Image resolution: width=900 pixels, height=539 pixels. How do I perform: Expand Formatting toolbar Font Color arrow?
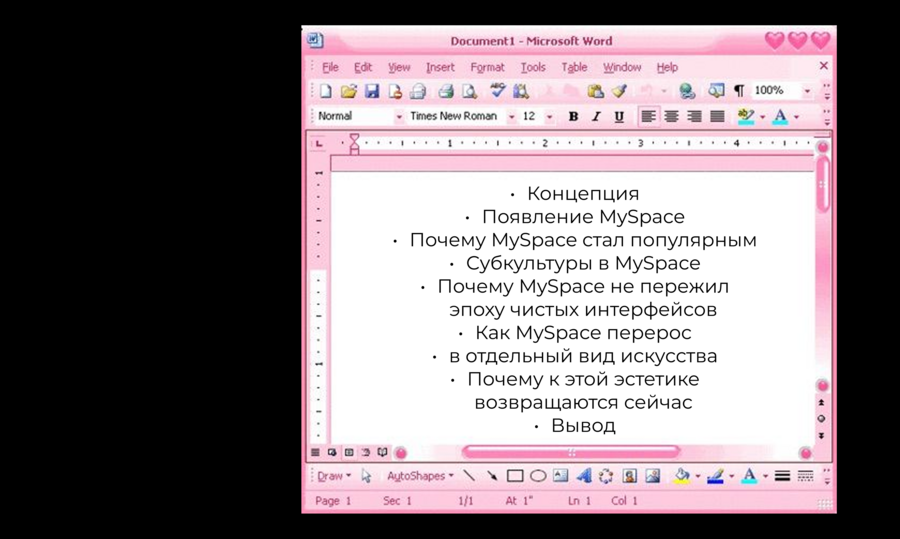click(x=796, y=117)
